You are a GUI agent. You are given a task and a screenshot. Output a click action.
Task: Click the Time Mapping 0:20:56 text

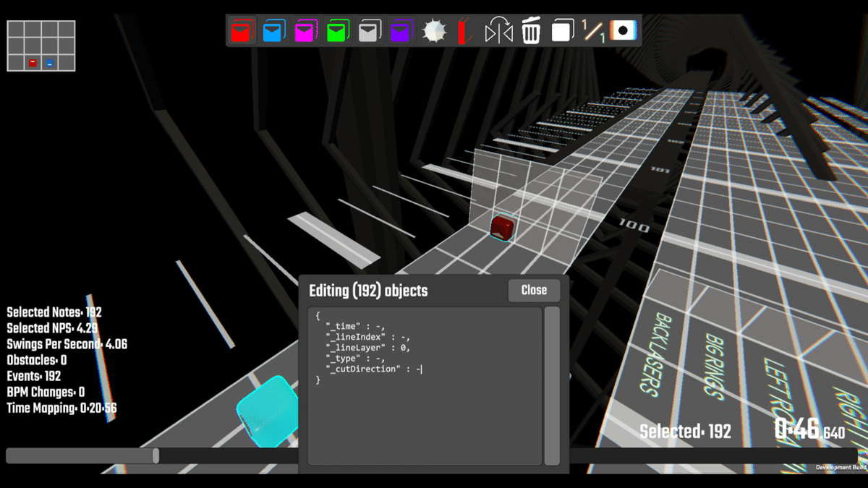[61, 408]
